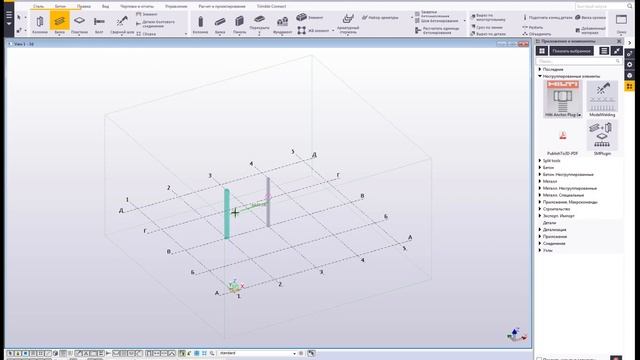
Task: Click the Набор арматуры command
Action: coord(380,18)
